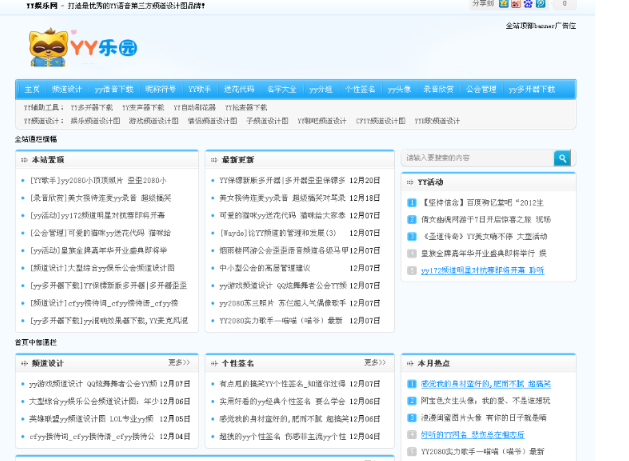Open the 频道设计 nav item
Image resolution: width=629 pixels, height=461 pixels.
(67, 89)
